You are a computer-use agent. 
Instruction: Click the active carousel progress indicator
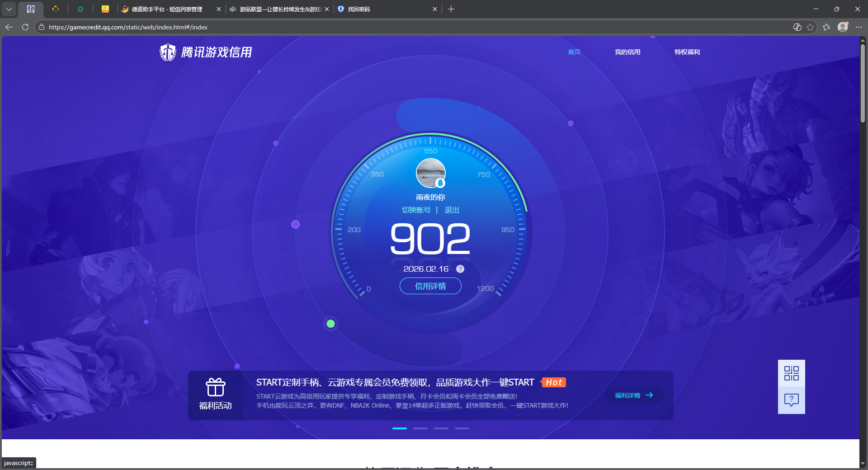(x=399, y=428)
